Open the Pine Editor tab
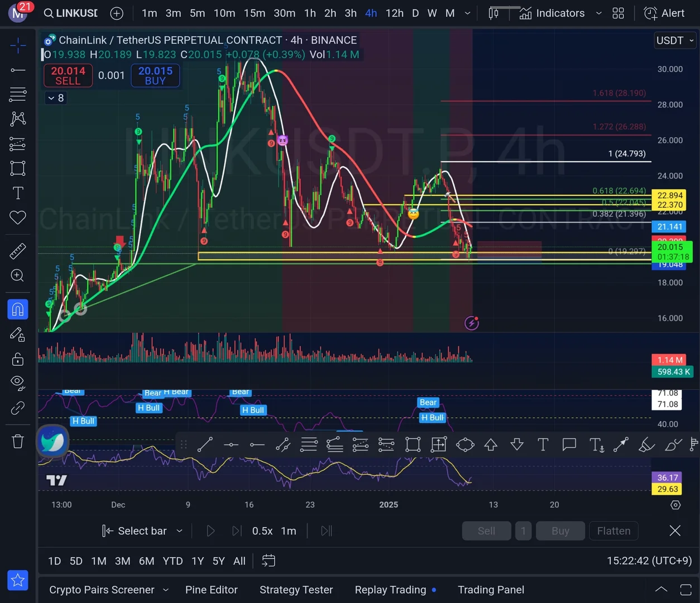 [212, 590]
